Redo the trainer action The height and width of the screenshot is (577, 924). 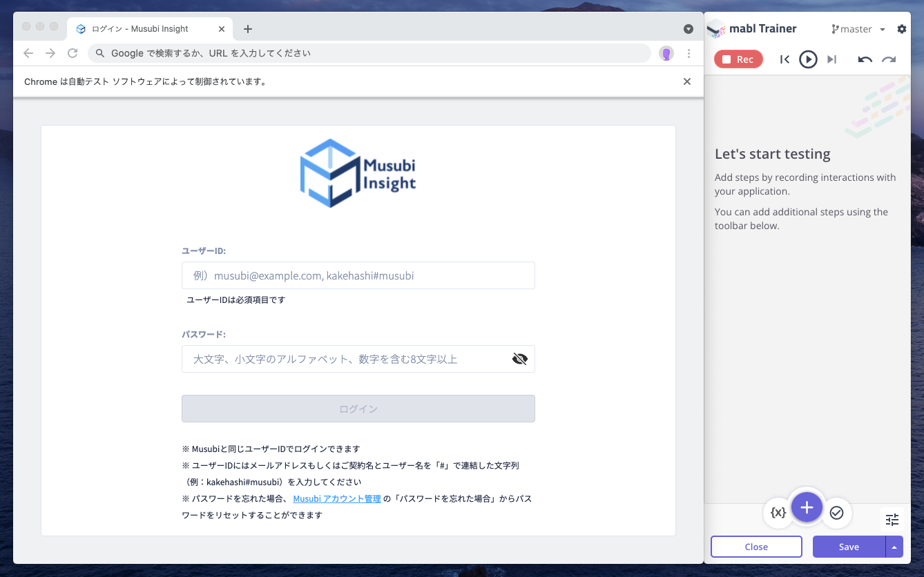tap(889, 59)
